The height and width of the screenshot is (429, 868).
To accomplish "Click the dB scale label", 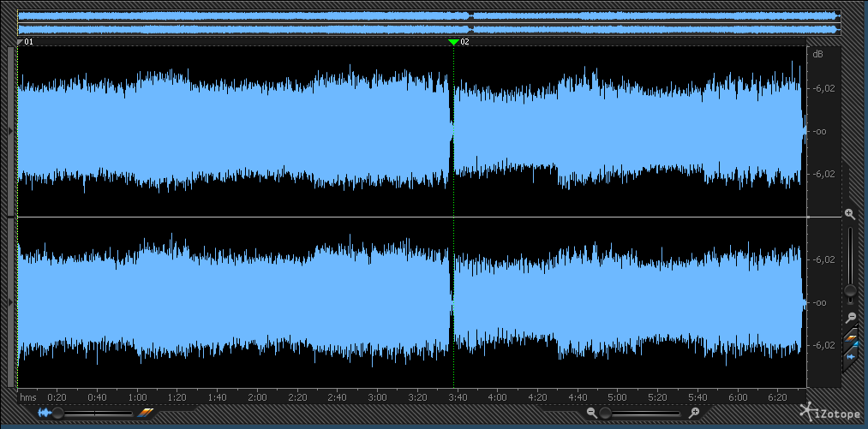I will pyautogui.click(x=818, y=55).
